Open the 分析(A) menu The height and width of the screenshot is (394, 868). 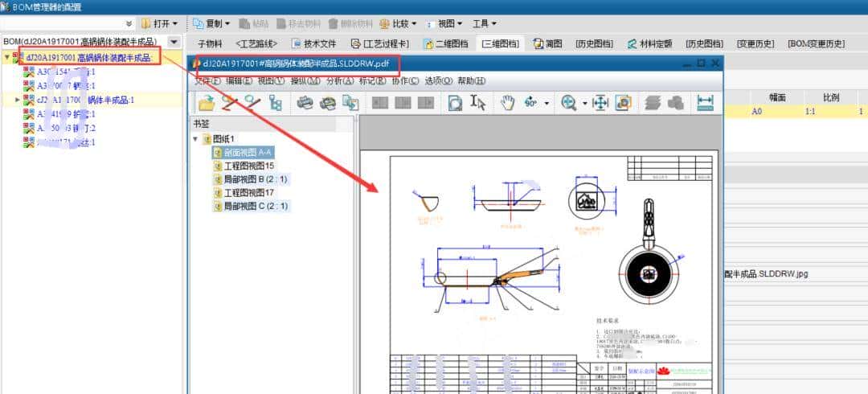[x=340, y=81]
